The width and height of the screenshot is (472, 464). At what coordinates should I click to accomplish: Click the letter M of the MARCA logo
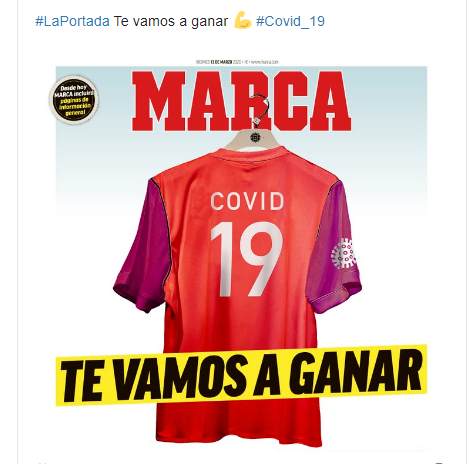(x=159, y=101)
